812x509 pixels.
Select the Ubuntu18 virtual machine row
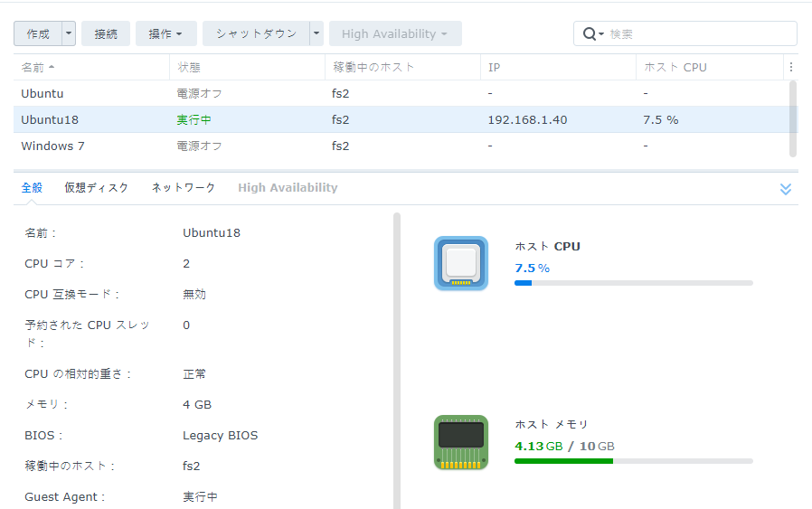point(401,119)
